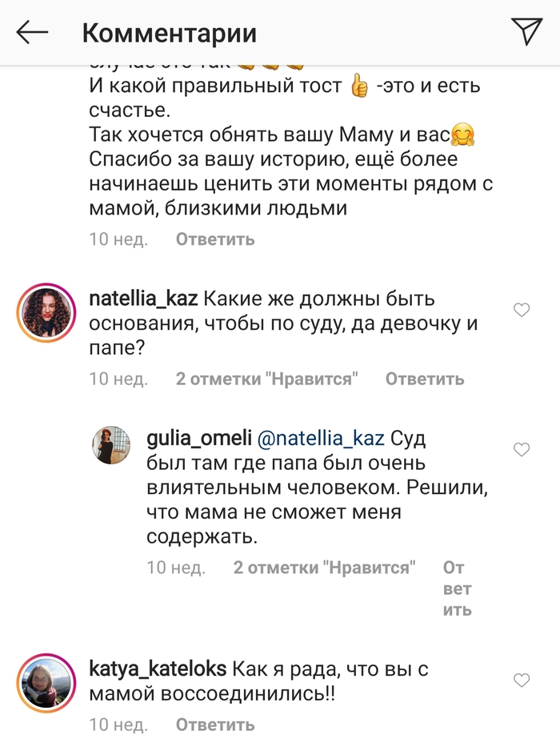The image size is (560, 747).
Task: Reply to gulia_omeli's comment
Action: point(457,589)
